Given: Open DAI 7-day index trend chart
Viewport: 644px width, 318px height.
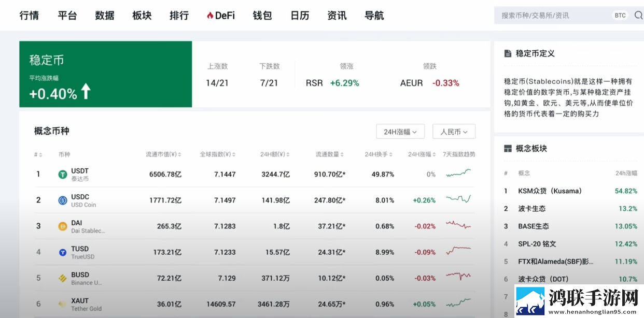Looking at the screenshot, I should click(x=458, y=225).
